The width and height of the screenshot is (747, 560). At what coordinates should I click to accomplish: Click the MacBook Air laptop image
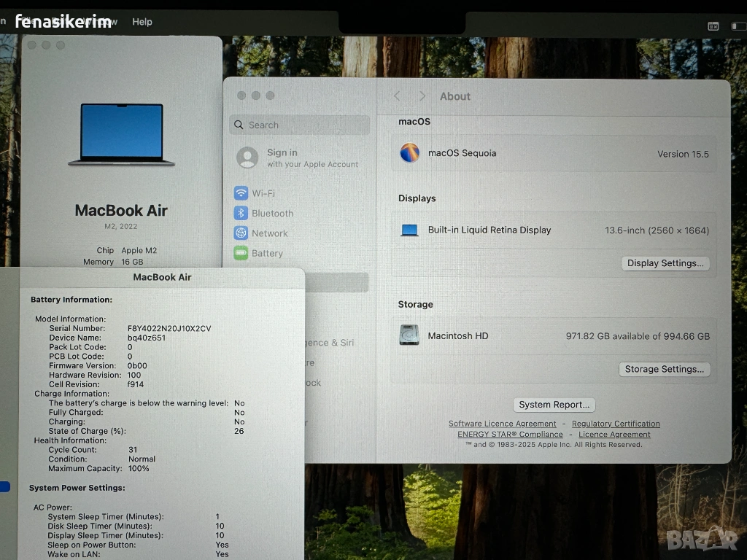[121, 135]
